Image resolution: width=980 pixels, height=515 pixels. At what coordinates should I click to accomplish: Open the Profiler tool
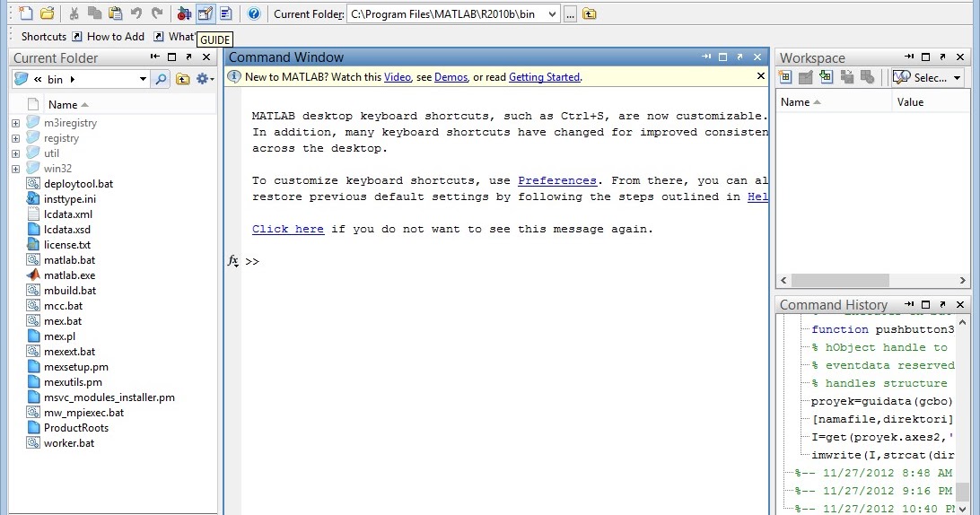tap(226, 13)
